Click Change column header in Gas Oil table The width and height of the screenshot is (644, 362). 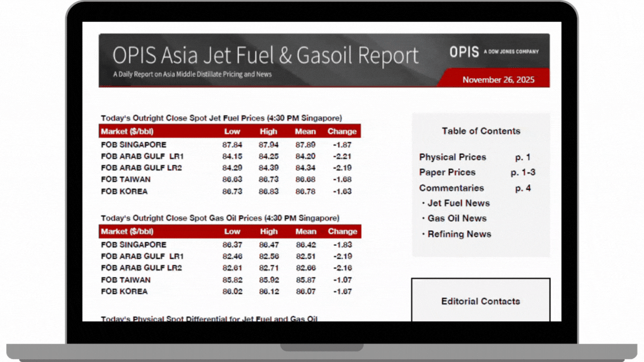point(342,231)
